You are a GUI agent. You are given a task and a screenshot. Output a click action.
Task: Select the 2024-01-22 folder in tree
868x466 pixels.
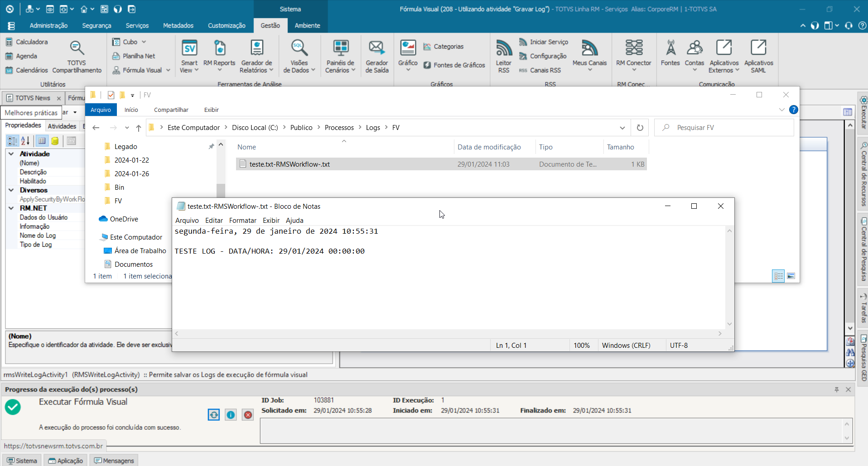coord(131,160)
